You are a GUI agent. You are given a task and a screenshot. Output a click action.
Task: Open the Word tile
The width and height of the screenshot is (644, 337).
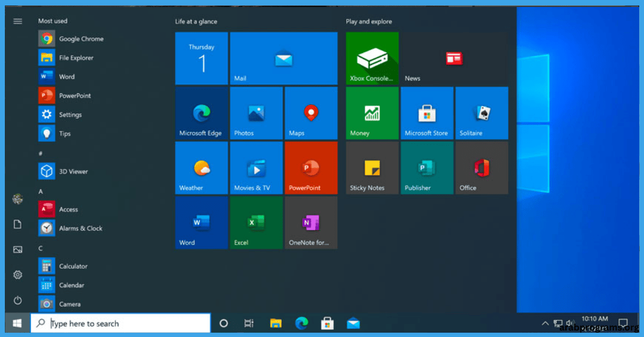click(x=201, y=223)
